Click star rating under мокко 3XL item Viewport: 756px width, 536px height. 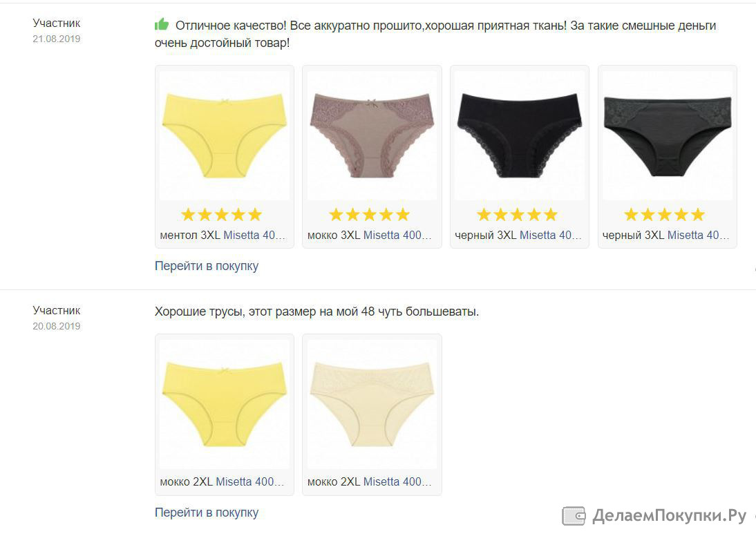pyautogui.click(x=369, y=215)
